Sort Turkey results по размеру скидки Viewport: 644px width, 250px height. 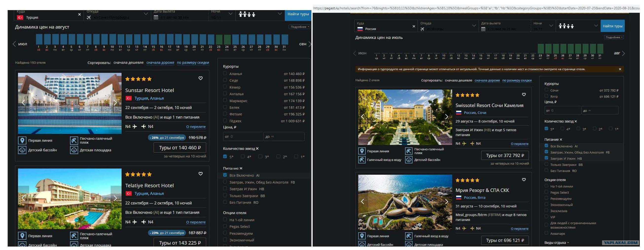[193, 63]
